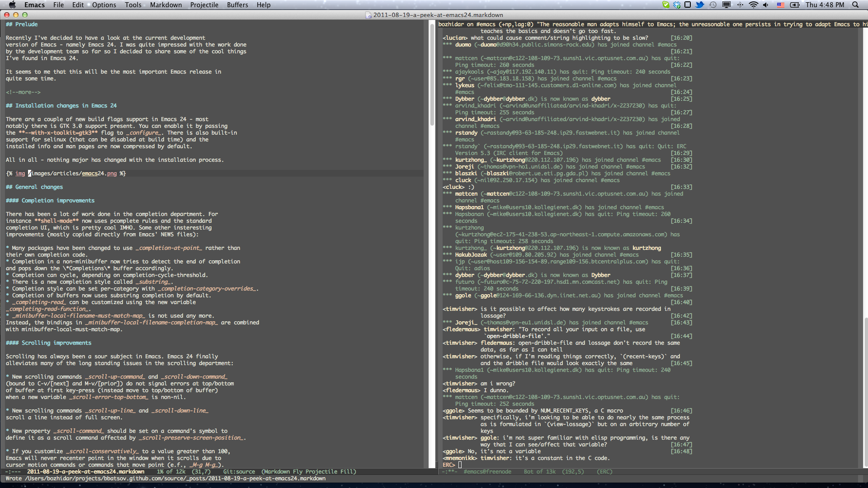Image resolution: width=868 pixels, height=488 pixels.
Task: Click the '## General changes' heading
Action: click(34, 187)
